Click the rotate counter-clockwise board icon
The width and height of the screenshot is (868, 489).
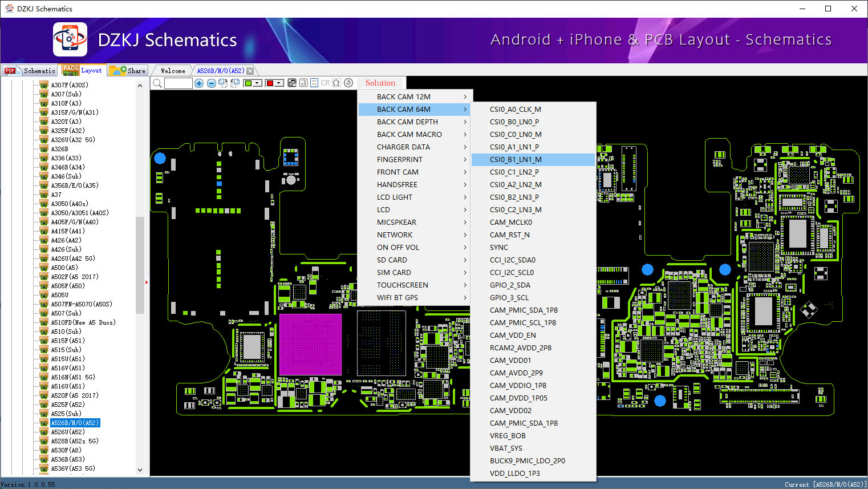point(234,83)
